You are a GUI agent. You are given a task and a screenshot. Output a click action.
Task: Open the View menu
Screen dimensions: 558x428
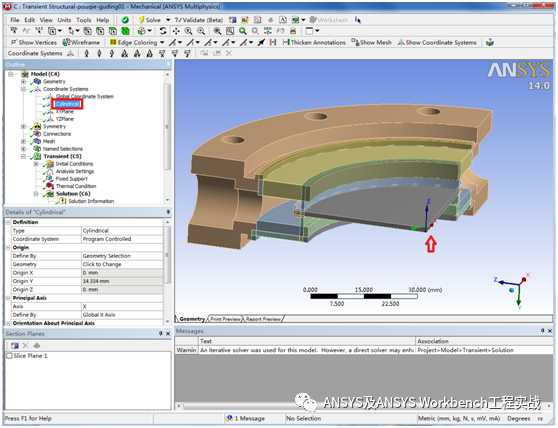(x=46, y=20)
